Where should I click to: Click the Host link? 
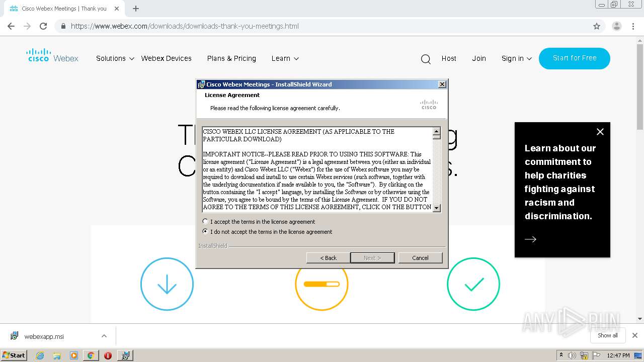point(449,58)
